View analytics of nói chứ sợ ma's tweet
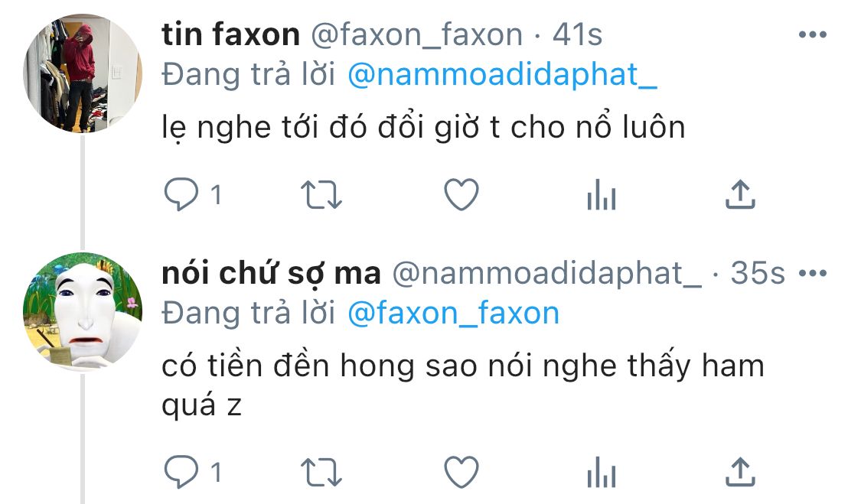This screenshot has height=504, width=861. click(602, 472)
